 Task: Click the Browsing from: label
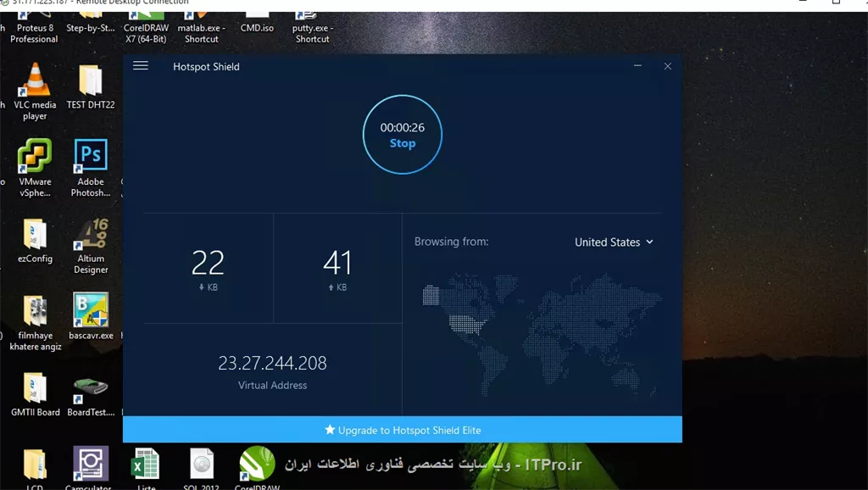tap(451, 242)
